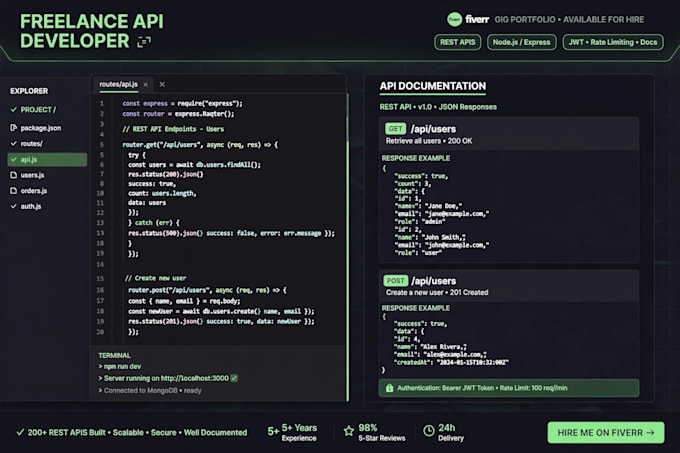Click the green Fiverr logo circle
Viewport: 680px width, 453px height.
point(454,19)
